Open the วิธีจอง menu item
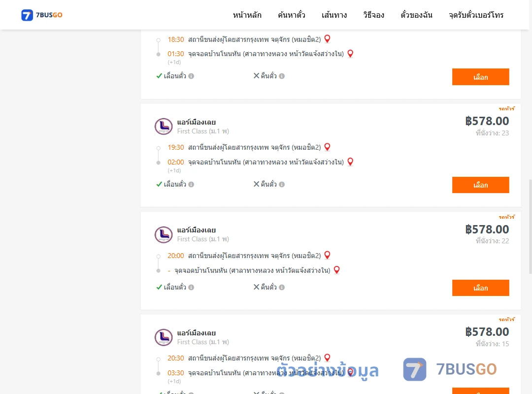This screenshot has width=532, height=394. [x=373, y=15]
